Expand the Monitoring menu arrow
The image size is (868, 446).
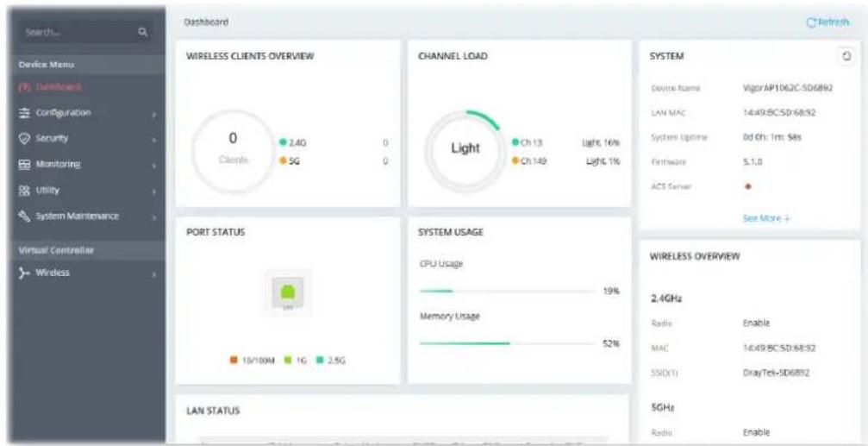[155, 165]
